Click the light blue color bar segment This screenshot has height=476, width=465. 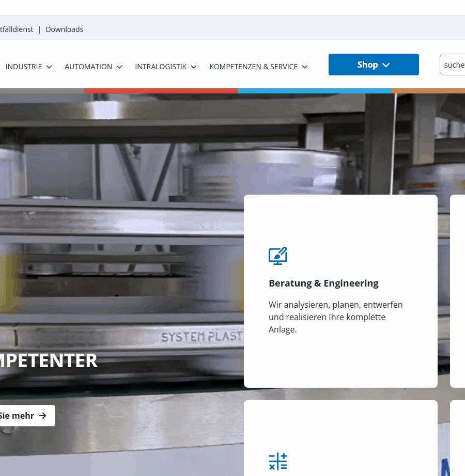click(314, 91)
